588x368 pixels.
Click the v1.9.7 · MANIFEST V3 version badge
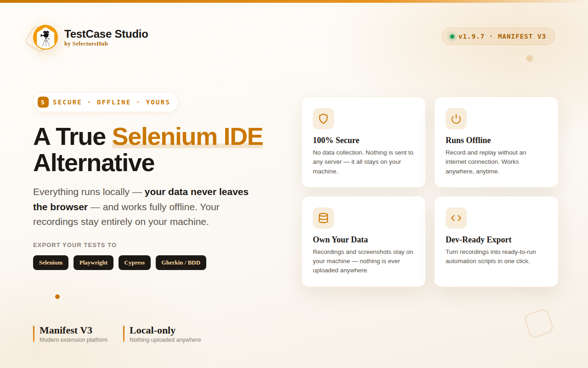click(498, 36)
